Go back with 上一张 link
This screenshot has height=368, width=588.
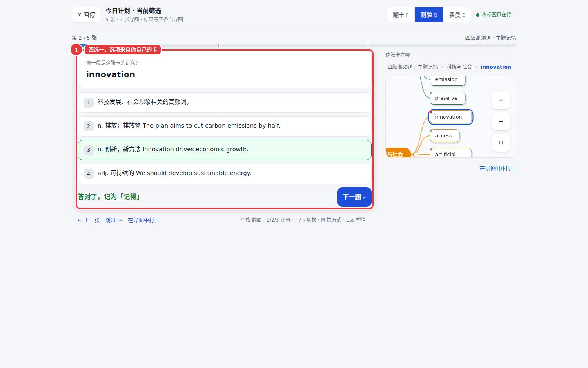coord(89,220)
